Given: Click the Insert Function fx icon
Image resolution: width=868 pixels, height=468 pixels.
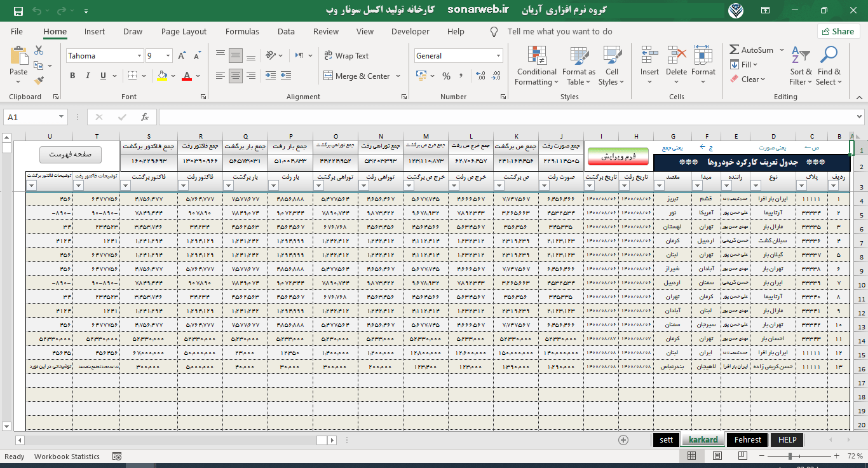Looking at the screenshot, I should (x=145, y=117).
